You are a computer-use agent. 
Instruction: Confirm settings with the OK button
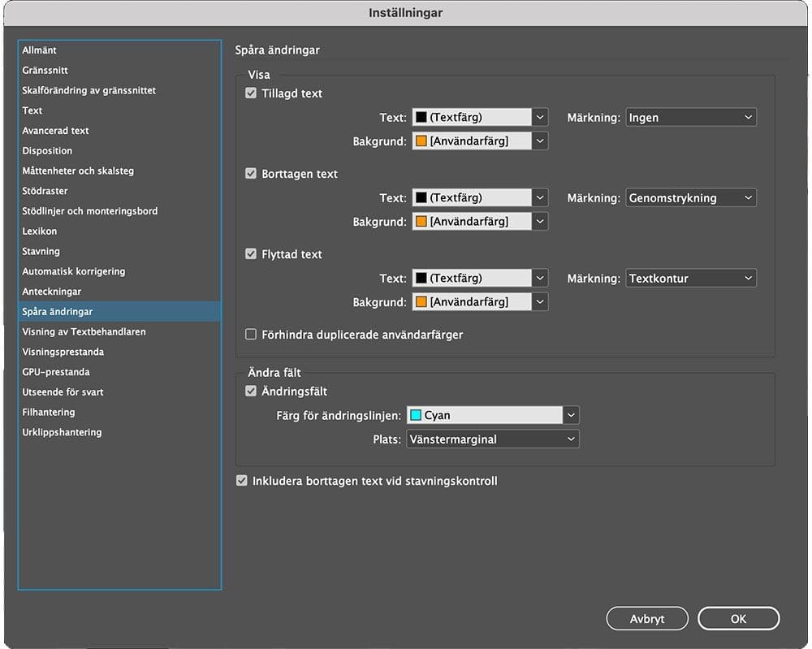coord(738,618)
